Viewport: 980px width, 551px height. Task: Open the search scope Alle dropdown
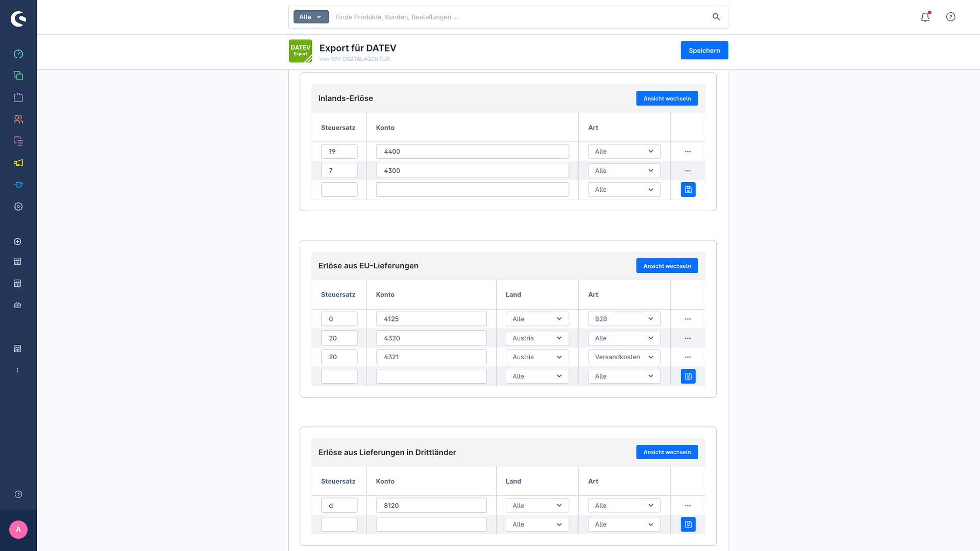click(x=311, y=17)
